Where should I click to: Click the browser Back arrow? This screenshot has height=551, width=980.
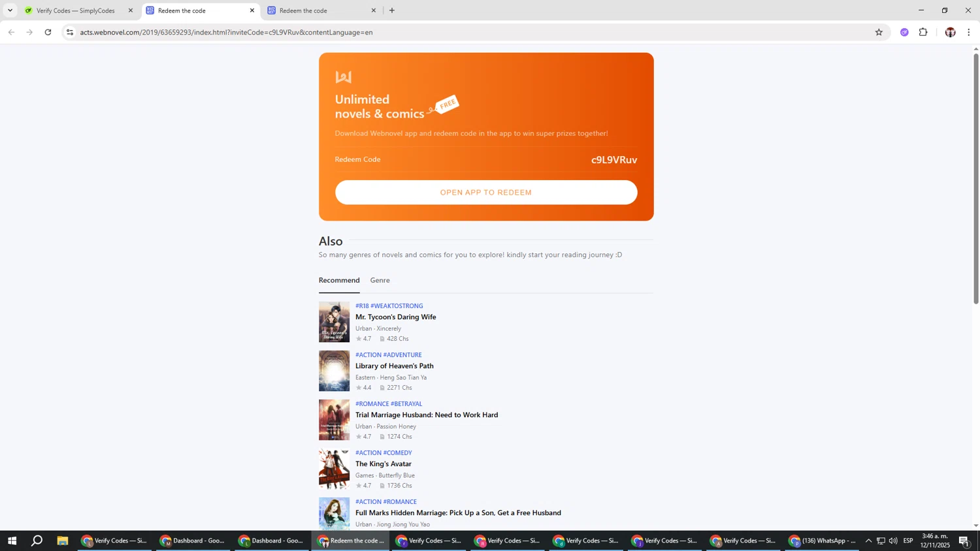pyautogui.click(x=11, y=32)
